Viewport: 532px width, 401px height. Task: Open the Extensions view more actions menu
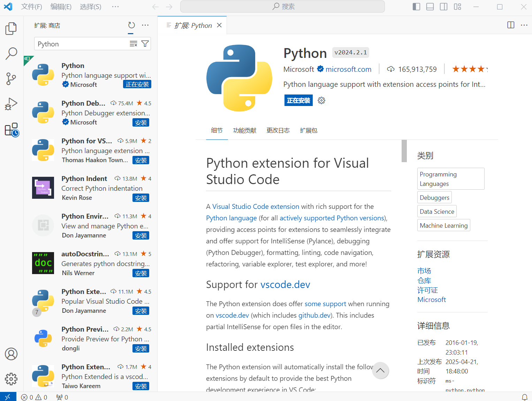(145, 25)
